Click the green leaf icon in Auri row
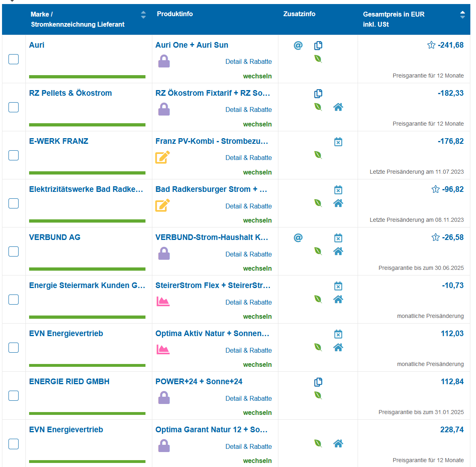The width and height of the screenshot is (476, 467). (x=318, y=59)
